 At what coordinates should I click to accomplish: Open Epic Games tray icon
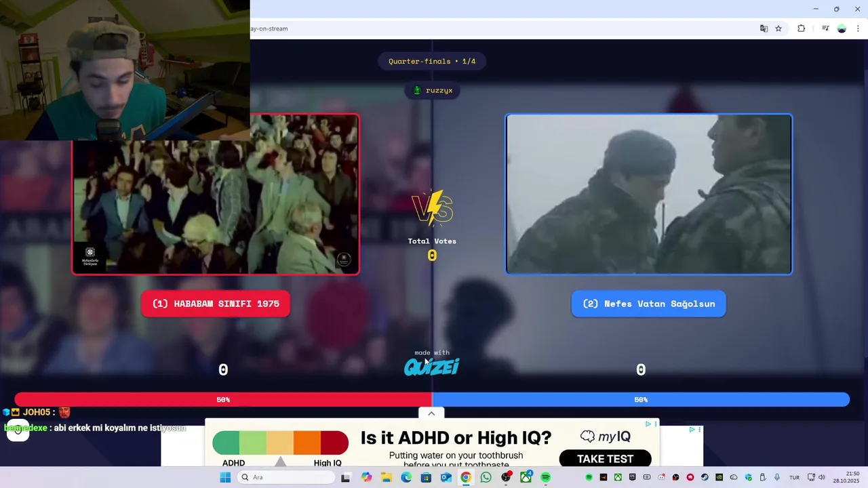click(632, 477)
